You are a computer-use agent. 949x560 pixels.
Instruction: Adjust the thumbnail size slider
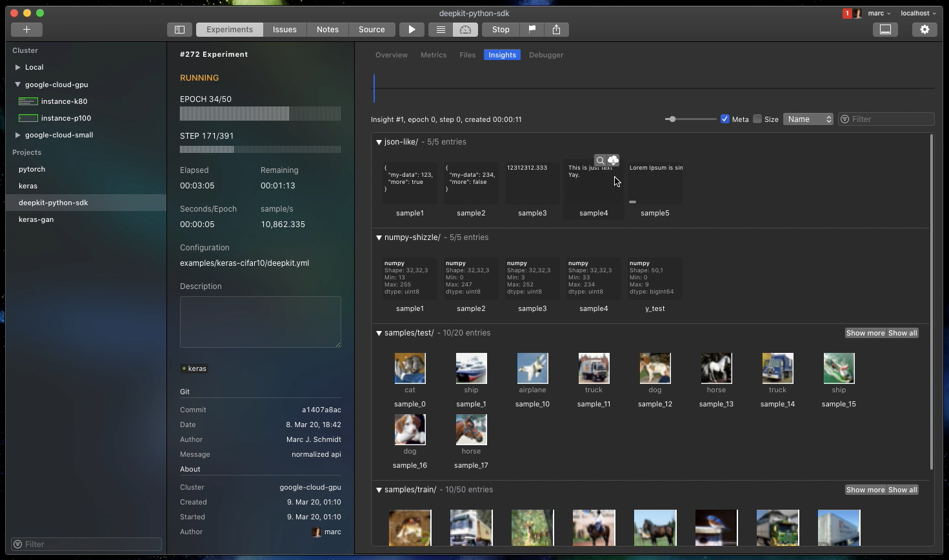click(x=672, y=119)
